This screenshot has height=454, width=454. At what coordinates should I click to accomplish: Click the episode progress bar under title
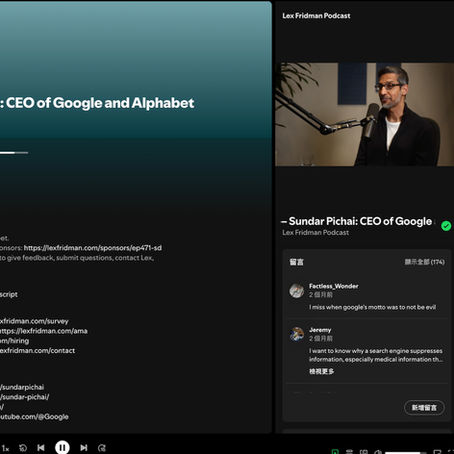click(x=14, y=153)
